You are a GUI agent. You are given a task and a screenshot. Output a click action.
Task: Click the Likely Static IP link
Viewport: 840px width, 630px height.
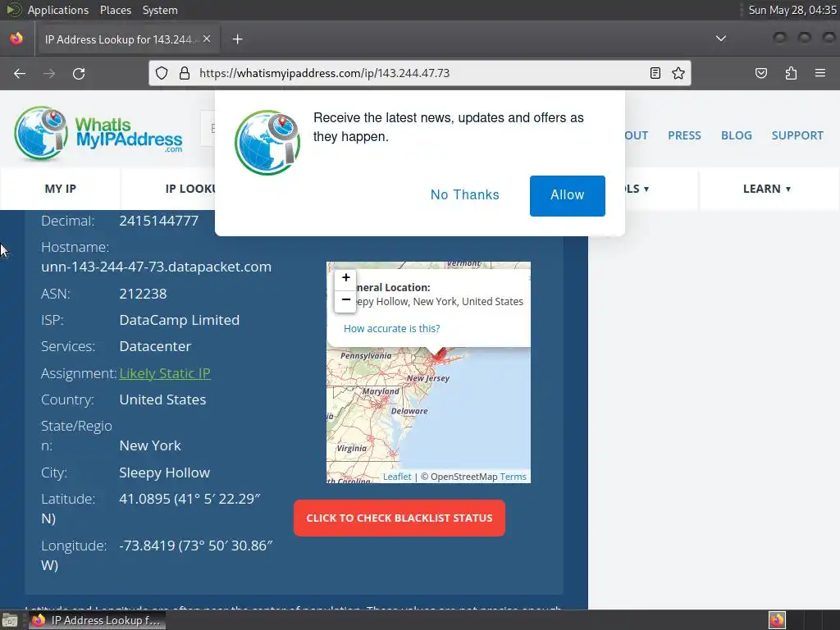tap(165, 373)
